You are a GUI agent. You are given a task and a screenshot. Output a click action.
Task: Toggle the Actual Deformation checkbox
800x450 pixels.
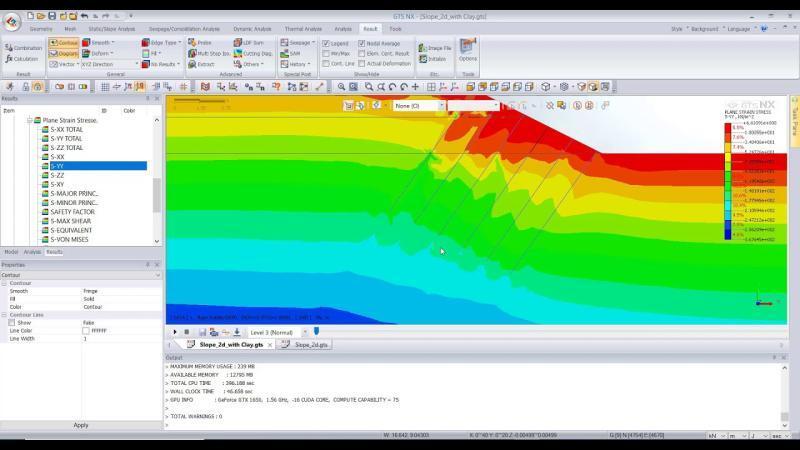[x=361, y=64]
